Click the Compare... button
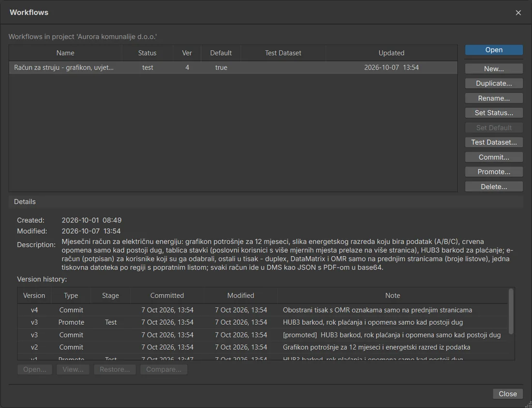The height and width of the screenshot is (408, 532). tap(163, 369)
